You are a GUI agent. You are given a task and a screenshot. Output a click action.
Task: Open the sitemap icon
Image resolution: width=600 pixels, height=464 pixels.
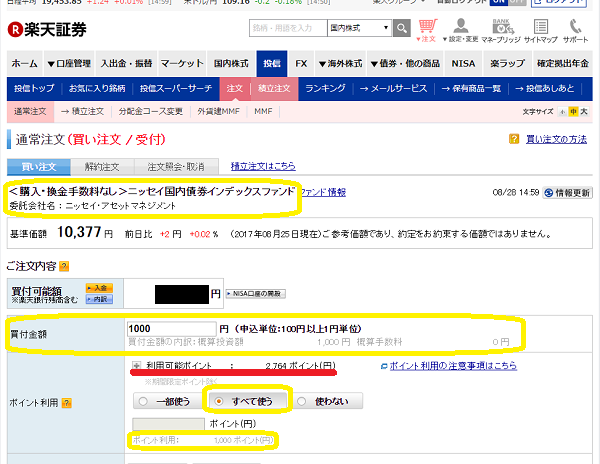coord(541,31)
